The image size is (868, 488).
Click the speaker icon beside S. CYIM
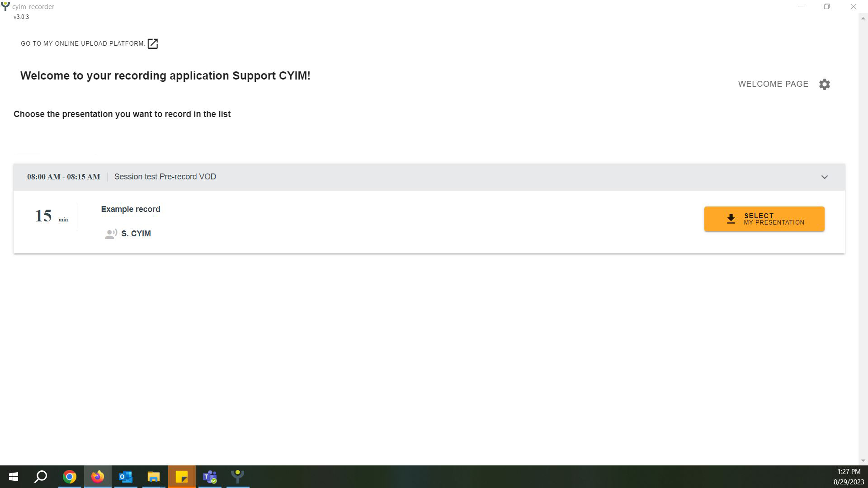click(x=111, y=234)
